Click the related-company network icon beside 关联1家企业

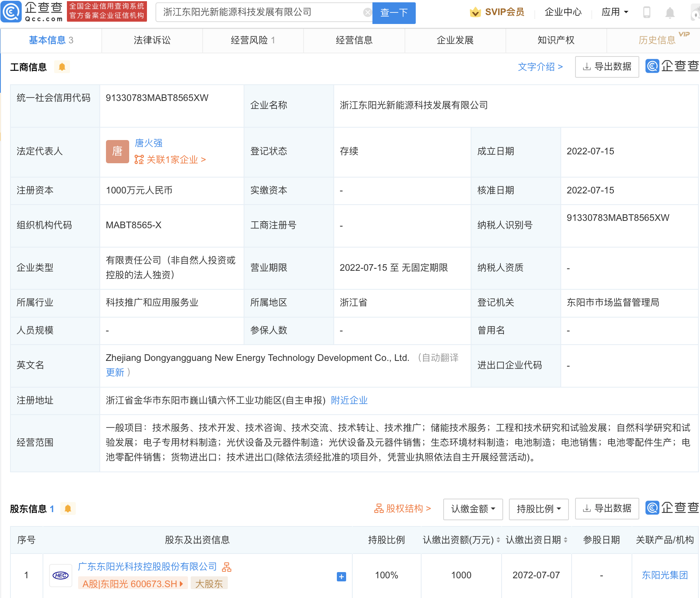tap(139, 159)
